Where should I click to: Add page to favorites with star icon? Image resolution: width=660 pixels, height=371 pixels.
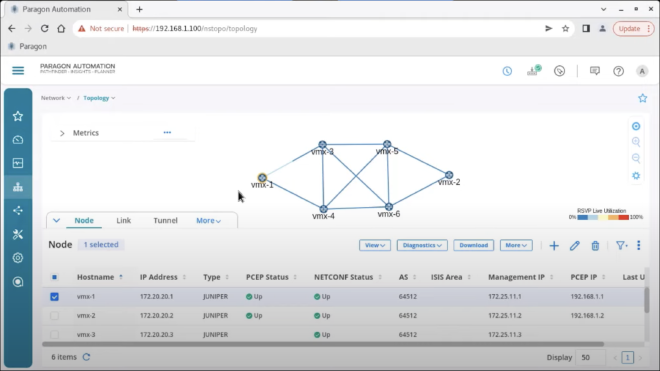(642, 98)
